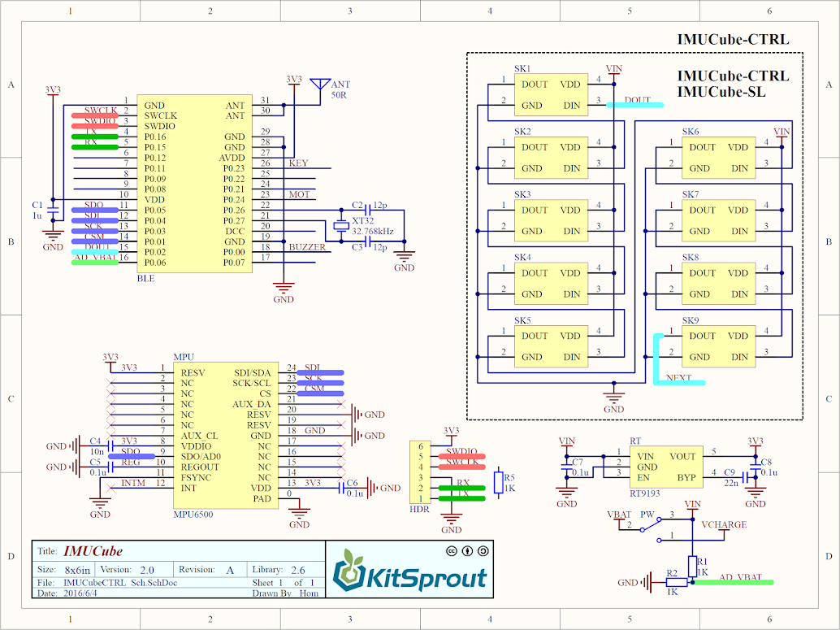Screen dimensions: 840x630
Task: Click the DOUT net label beside SK1
Action: tap(638, 100)
